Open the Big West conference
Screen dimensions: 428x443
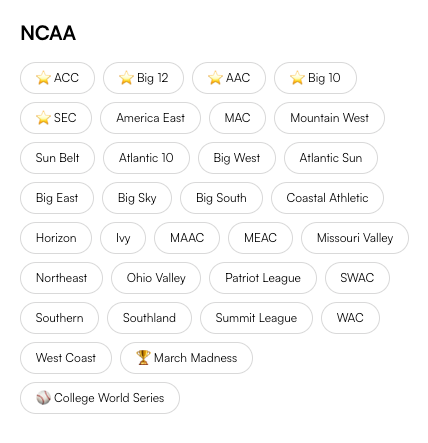[237, 158]
